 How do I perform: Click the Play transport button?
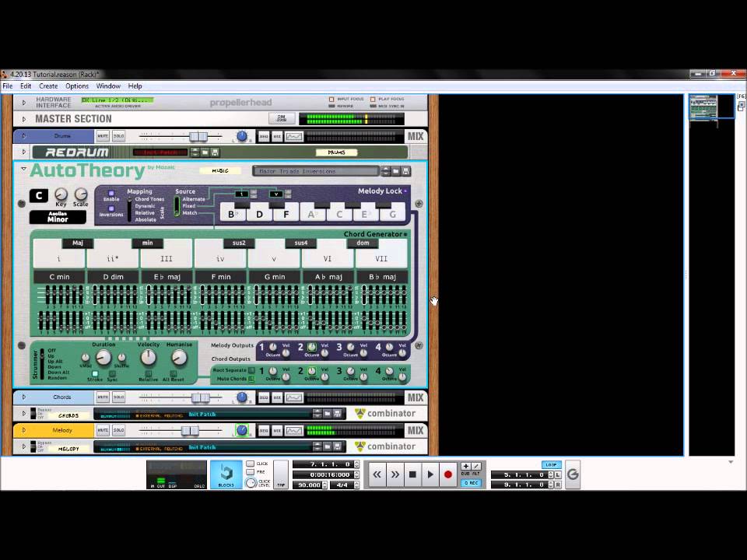point(430,474)
